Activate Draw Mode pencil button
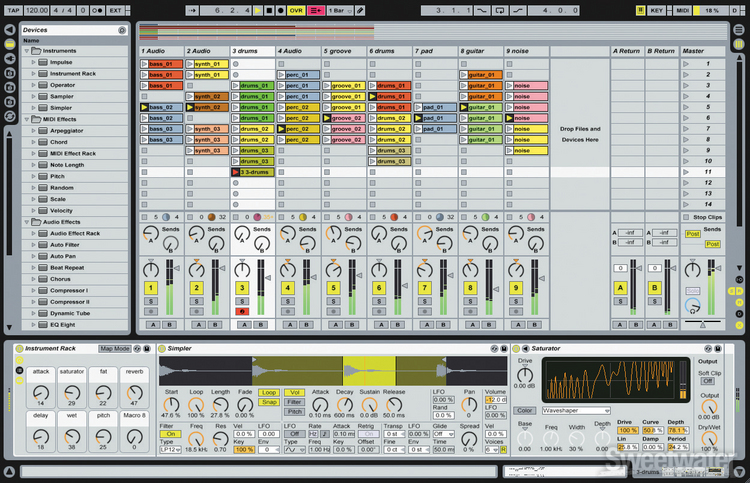Screen dimensions: 750x483 tap(360, 10)
